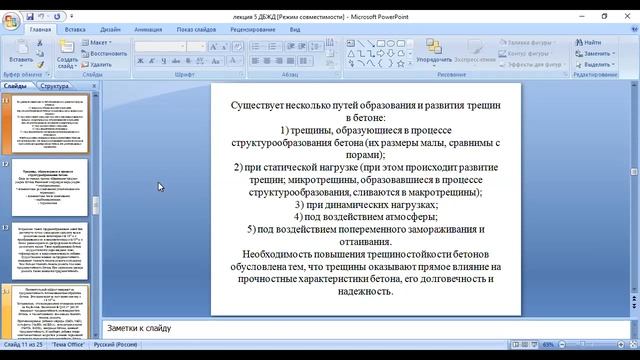Select slide 12 thumbnail
640x360 pixels.
[49, 187]
